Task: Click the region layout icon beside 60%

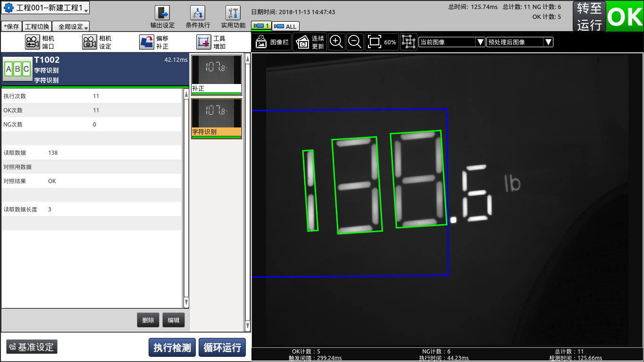Action: click(409, 42)
